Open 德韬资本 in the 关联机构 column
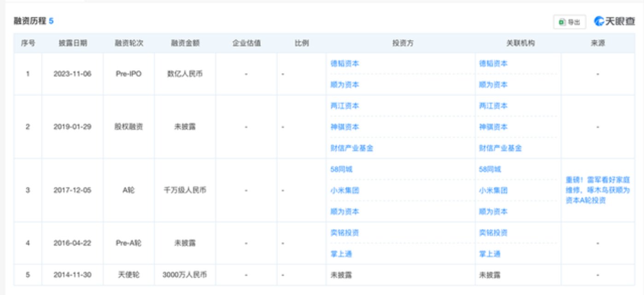The width and height of the screenshot is (644, 295). [x=493, y=64]
